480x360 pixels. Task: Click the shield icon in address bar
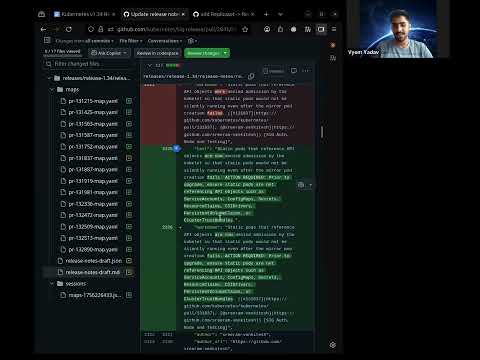[x=91, y=29]
